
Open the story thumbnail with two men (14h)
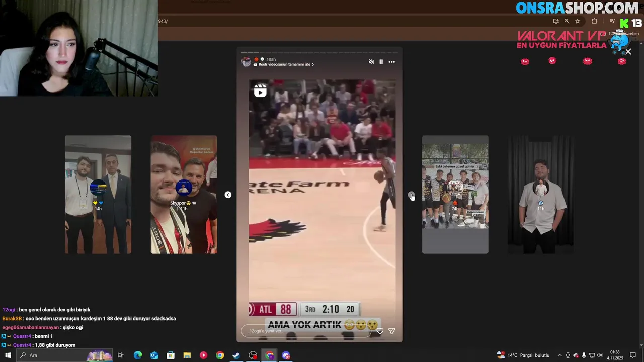(98, 195)
